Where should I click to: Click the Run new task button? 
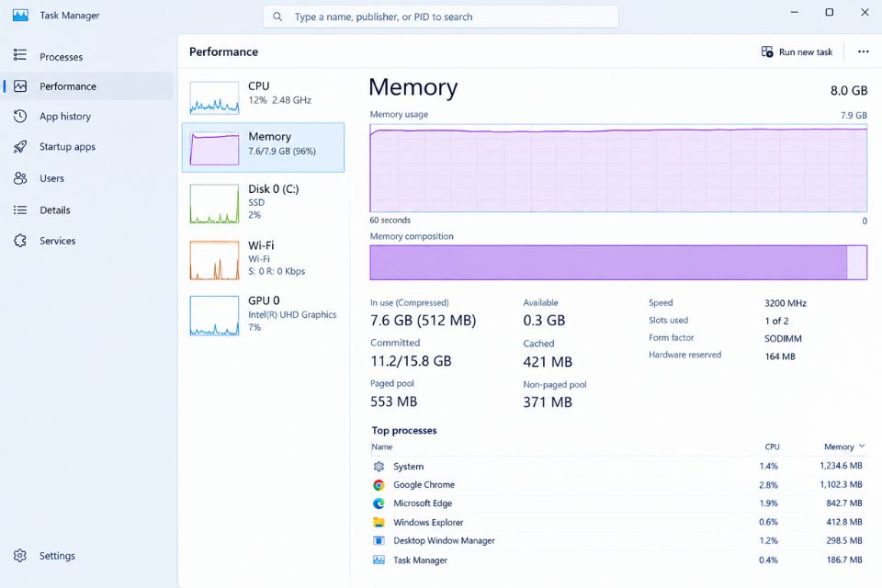coord(797,51)
